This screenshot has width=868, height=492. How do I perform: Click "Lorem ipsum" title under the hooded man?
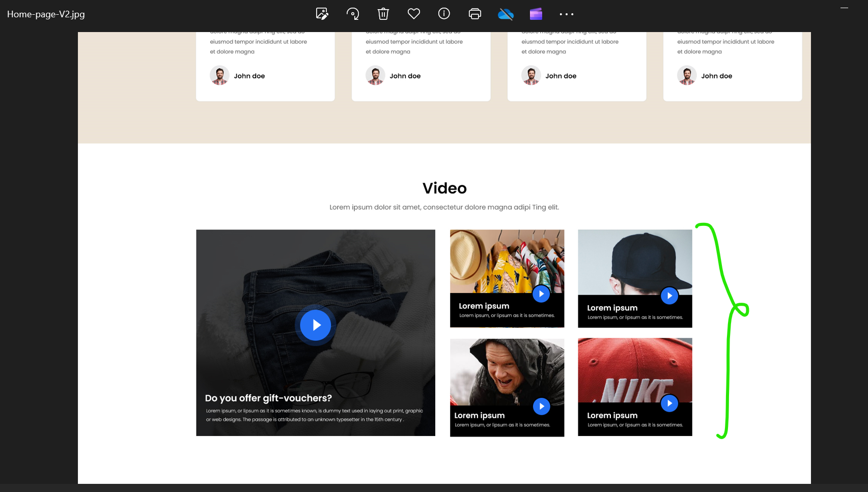click(479, 416)
